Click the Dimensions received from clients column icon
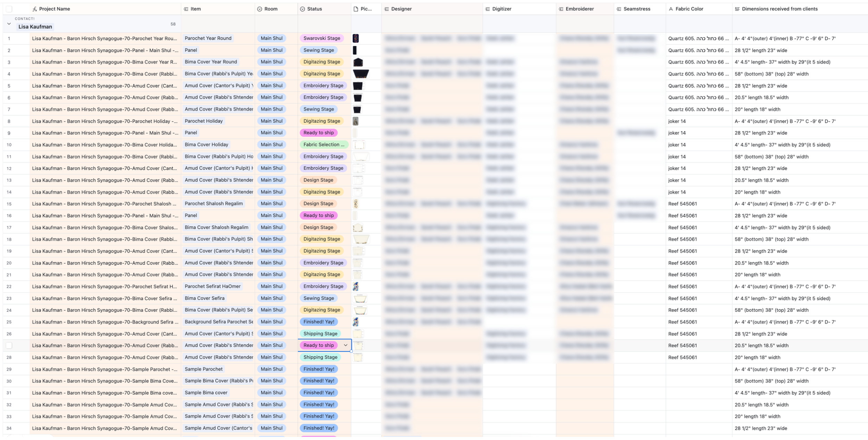Viewport: 868px width, 440px height. pyautogui.click(x=737, y=9)
